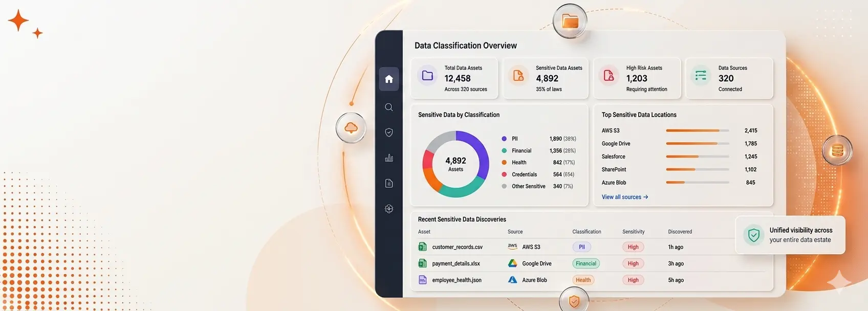The width and height of the screenshot is (868, 311).
Task: Open the bar chart analytics sidebar icon
Action: pyautogui.click(x=389, y=158)
